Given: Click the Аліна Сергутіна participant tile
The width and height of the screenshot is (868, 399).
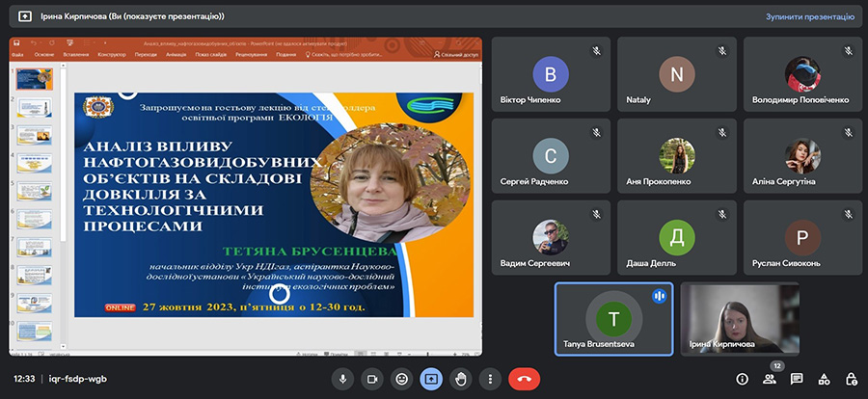Looking at the screenshot, I should [x=802, y=156].
